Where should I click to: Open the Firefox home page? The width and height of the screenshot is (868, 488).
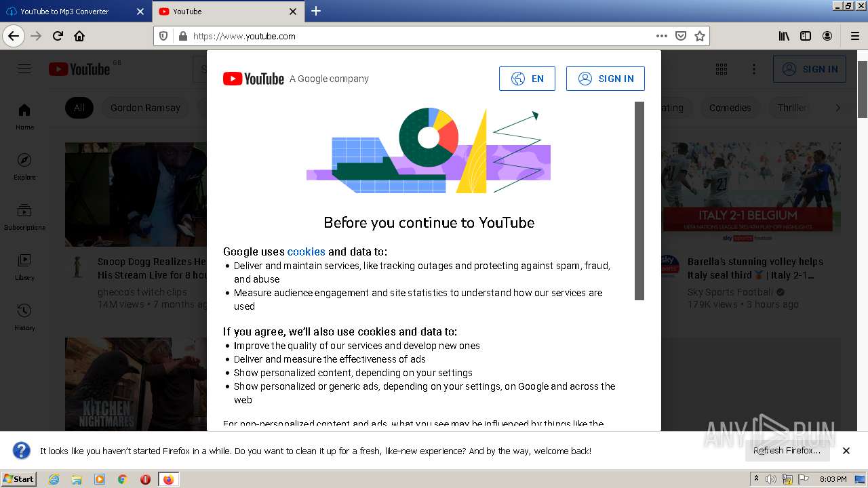point(79,36)
